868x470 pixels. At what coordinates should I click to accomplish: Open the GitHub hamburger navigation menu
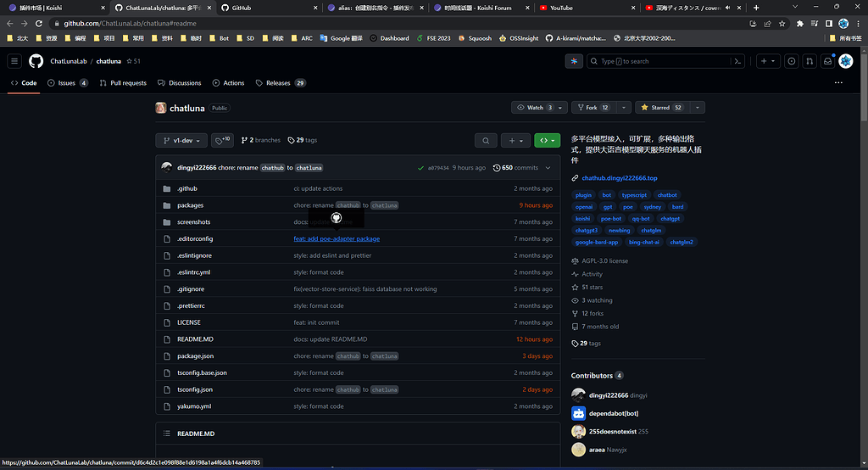(14, 61)
